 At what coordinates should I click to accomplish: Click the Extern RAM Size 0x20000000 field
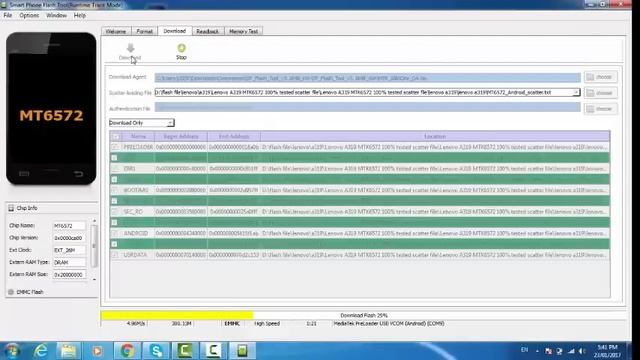pyautogui.click(x=69, y=275)
